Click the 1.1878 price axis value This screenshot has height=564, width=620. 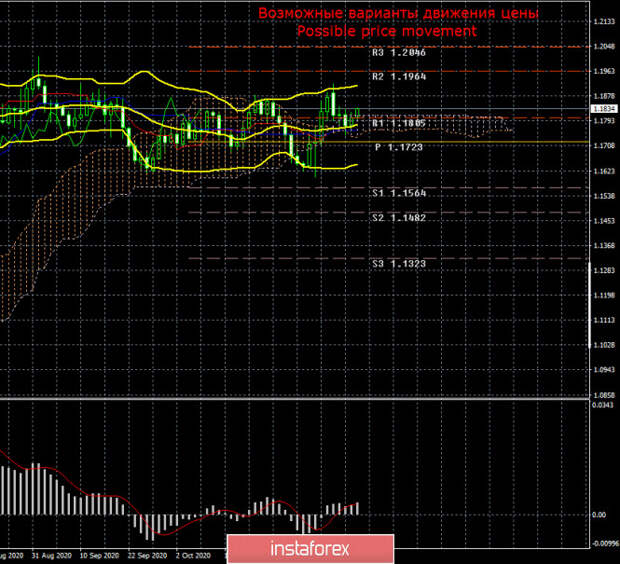point(605,96)
